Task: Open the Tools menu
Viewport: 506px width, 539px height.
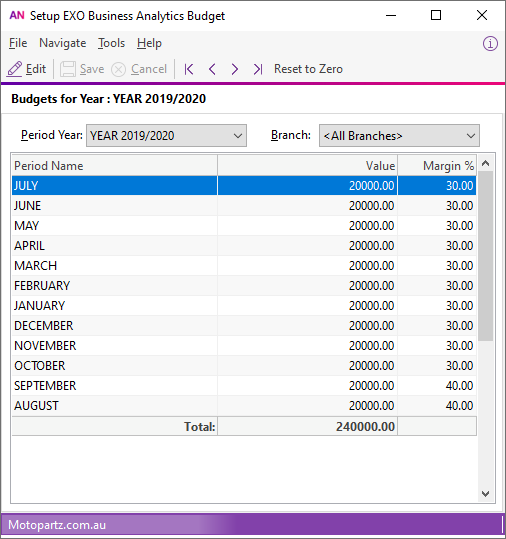Action: coord(111,43)
